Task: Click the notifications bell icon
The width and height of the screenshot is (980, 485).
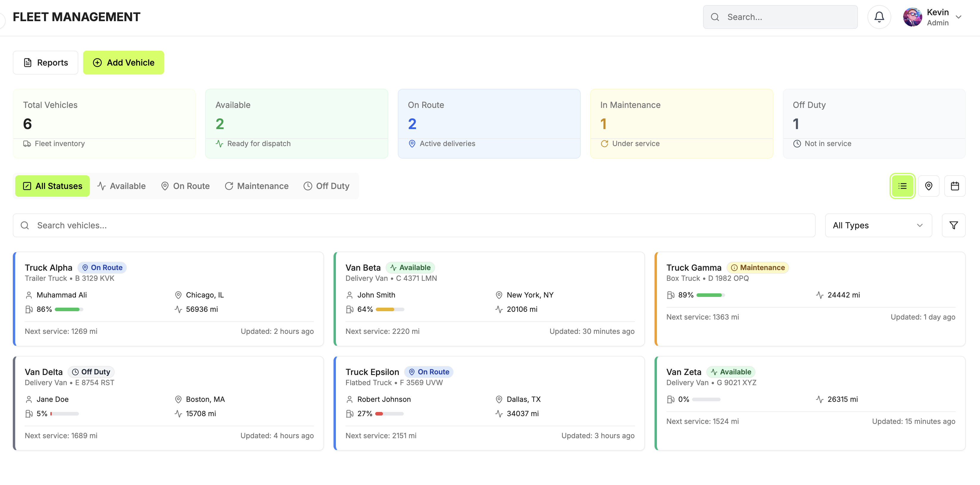Action: (879, 17)
